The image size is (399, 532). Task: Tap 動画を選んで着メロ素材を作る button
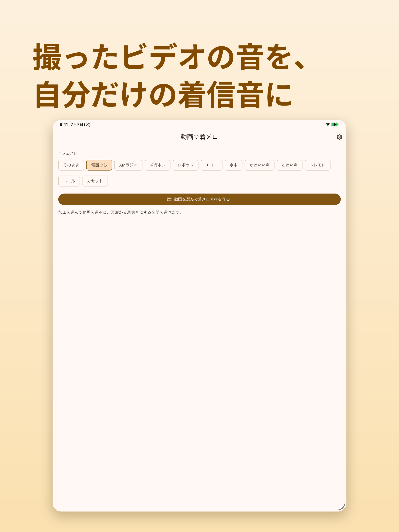click(199, 199)
